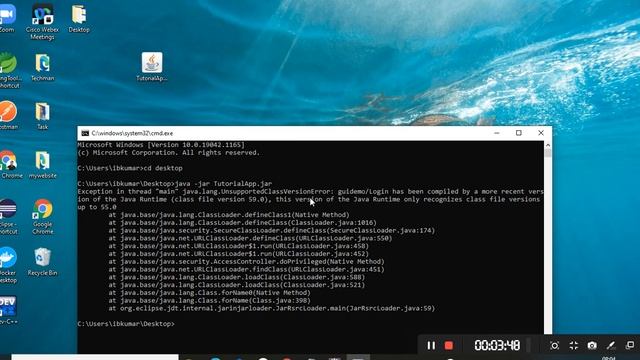The height and width of the screenshot is (360, 640).
Task: Open the Task folder on desktop
Action: 42,116
